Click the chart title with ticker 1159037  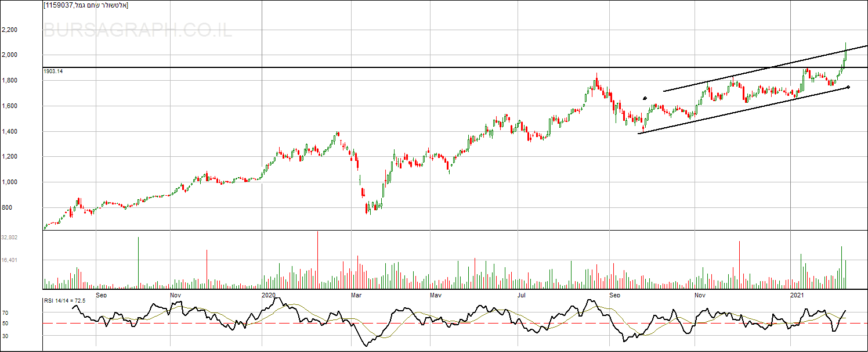pyautogui.click(x=86, y=5)
